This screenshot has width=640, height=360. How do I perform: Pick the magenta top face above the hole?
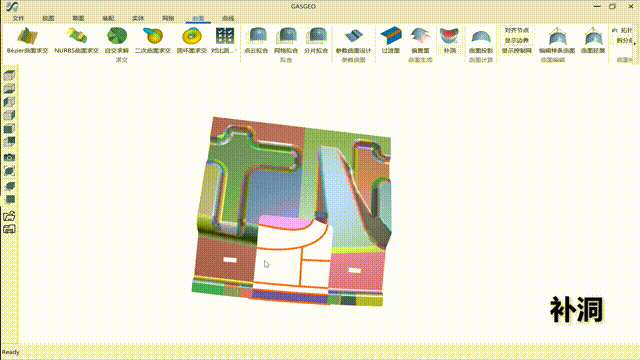click(285, 222)
